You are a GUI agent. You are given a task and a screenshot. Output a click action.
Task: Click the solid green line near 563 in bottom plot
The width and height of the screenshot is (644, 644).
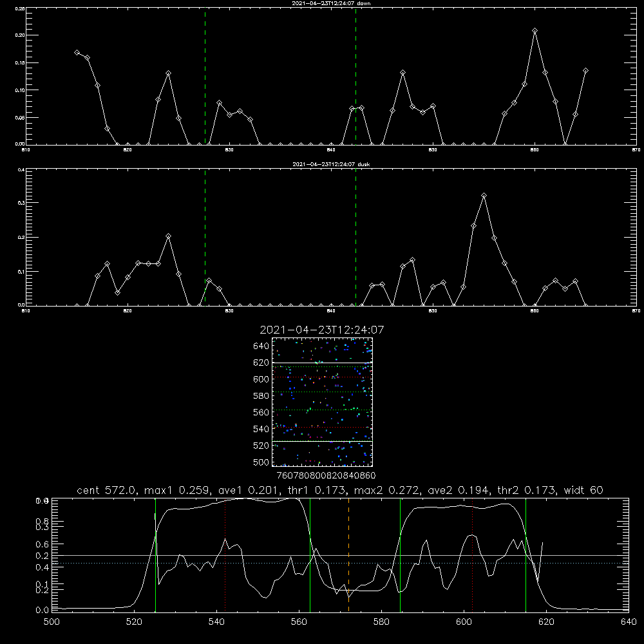[310, 555]
